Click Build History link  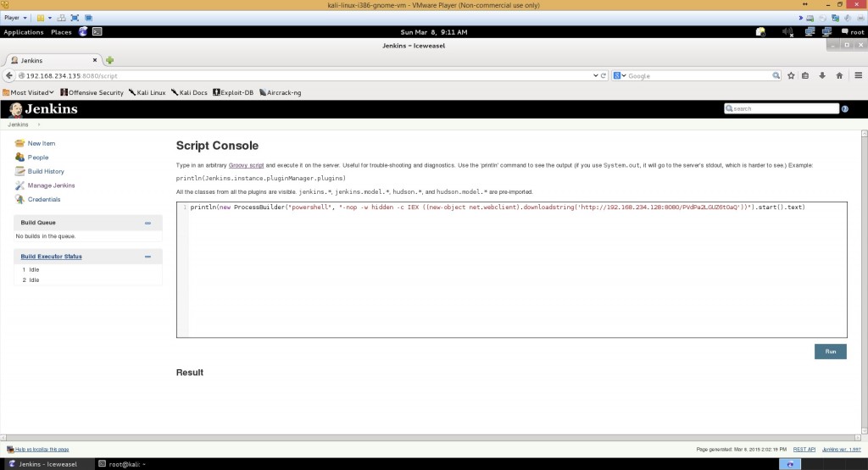[46, 171]
